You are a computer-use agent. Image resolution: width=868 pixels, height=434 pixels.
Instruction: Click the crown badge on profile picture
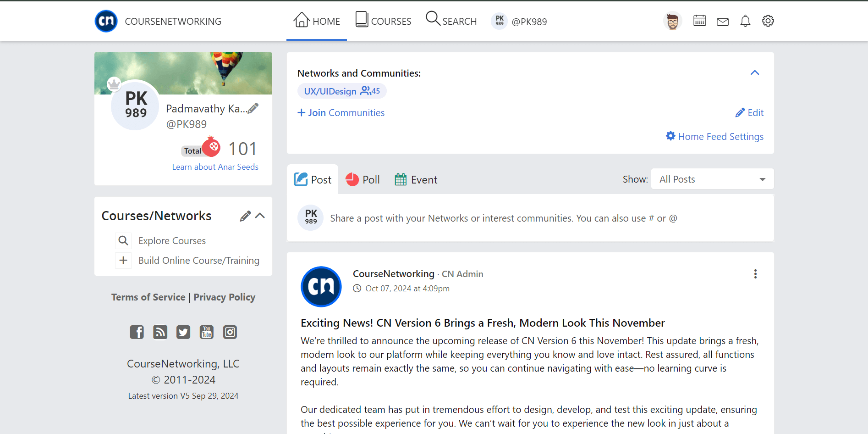pyautogui.click(x=114, y=84)
